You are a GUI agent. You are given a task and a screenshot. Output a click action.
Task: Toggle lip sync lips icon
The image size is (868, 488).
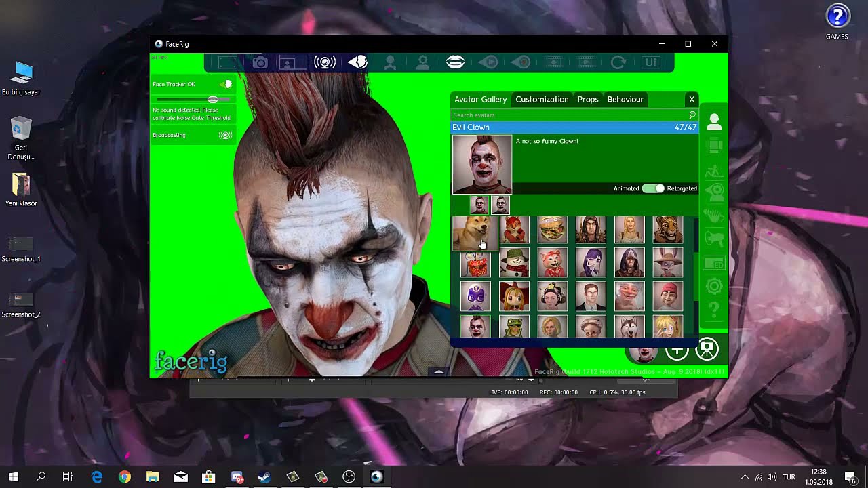click(455, 62)
